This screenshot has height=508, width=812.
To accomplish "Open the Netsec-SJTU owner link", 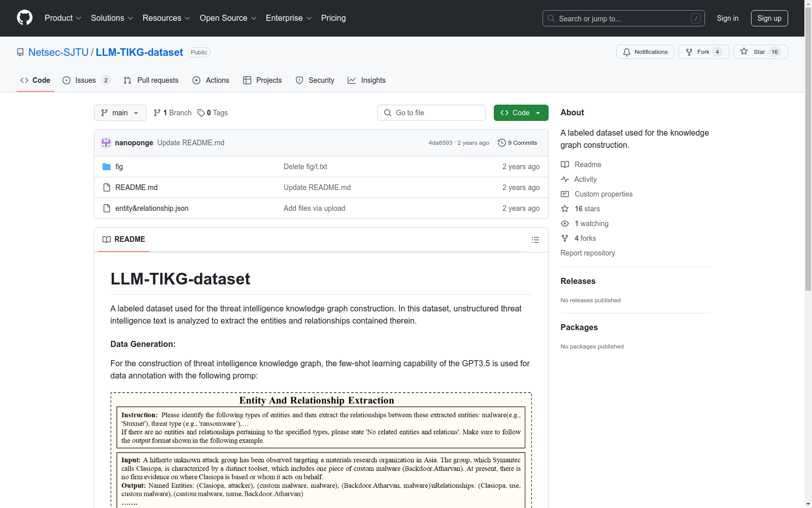I will click(58, 52).
